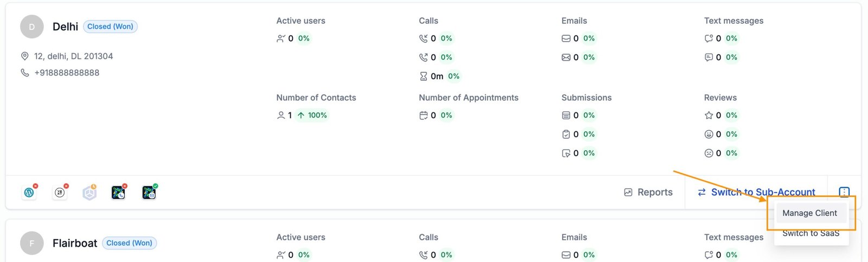Click Flairboat's Closed (Won) status badge

pyautogui.click(x=129, y=243)
